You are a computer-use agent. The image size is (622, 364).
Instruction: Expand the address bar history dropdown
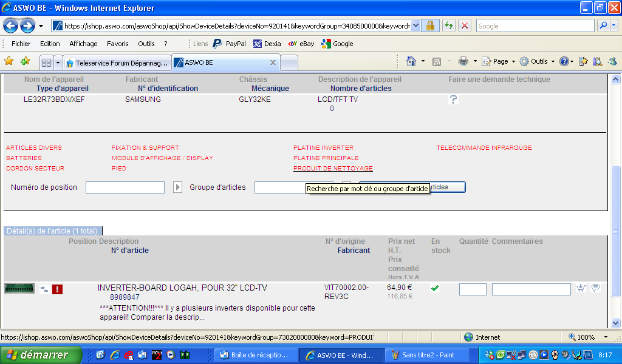click(415, 26)
